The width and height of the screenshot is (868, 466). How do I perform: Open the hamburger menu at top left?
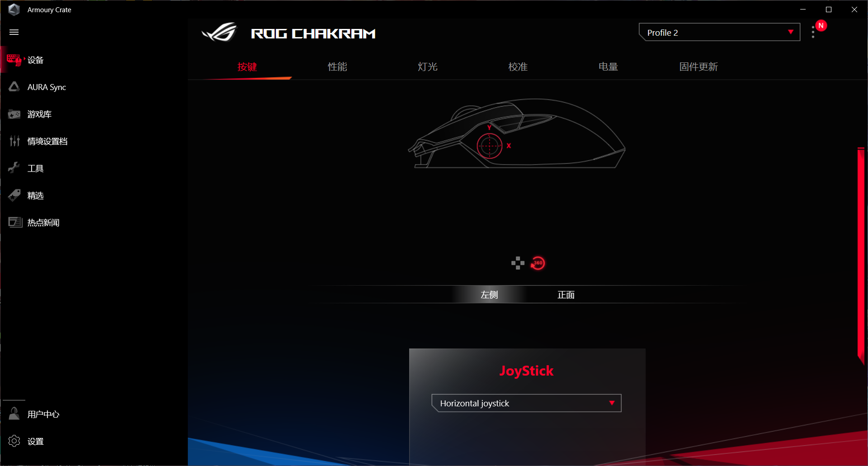click(x=14, y=32)
